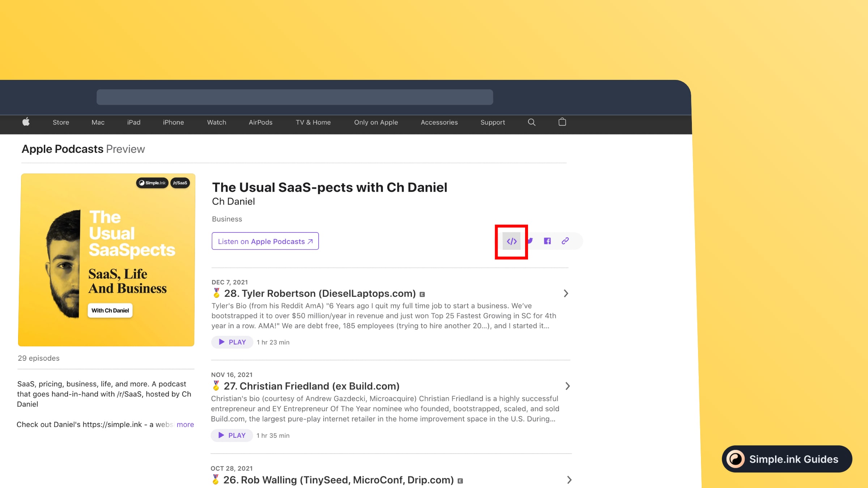Expand description with 'more' link
Viewport: 868px width, 488px height.
click(185, 424)
